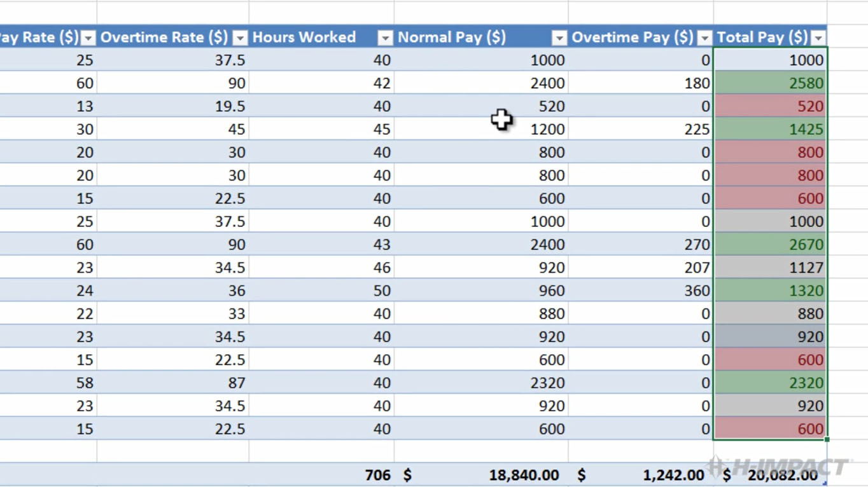This screenshot has width=868, height=487.
Task: Open the Total Pay ($) filter dropdown
Action: pyautogui.click(x=818, y=38)
